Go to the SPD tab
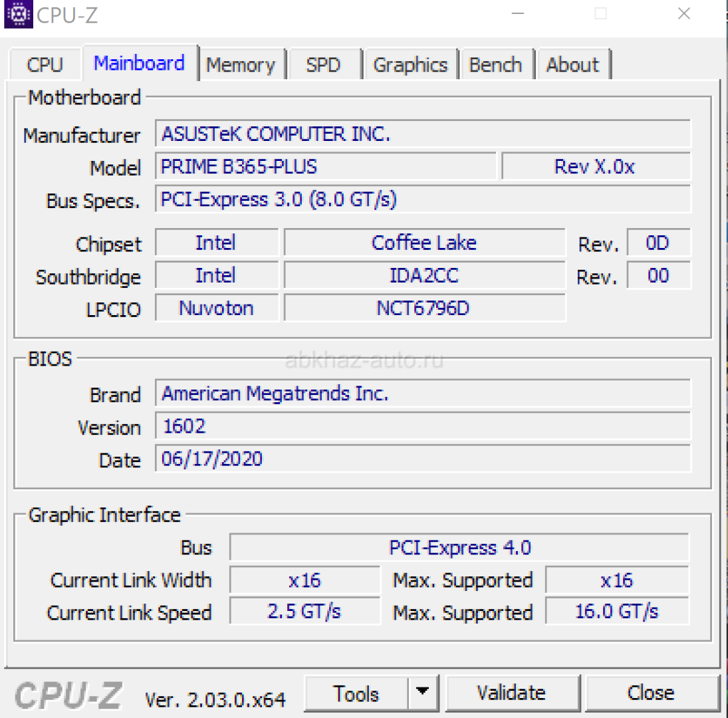 [323, 65]
